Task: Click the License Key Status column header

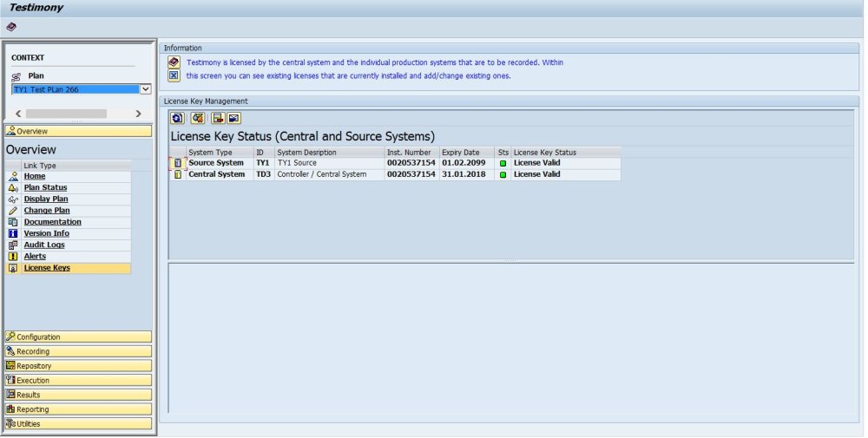Action: click(566, 152)
